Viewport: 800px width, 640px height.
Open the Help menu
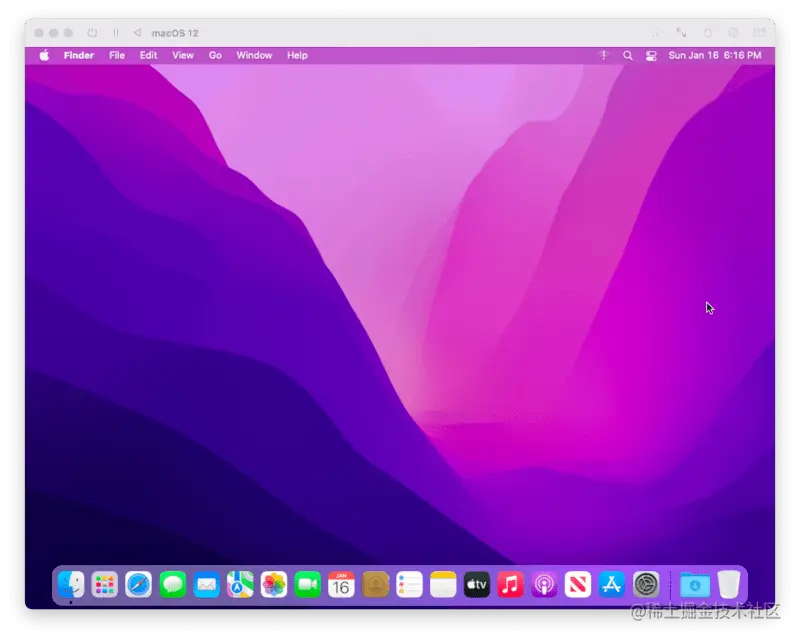click(x=297, y=55)
